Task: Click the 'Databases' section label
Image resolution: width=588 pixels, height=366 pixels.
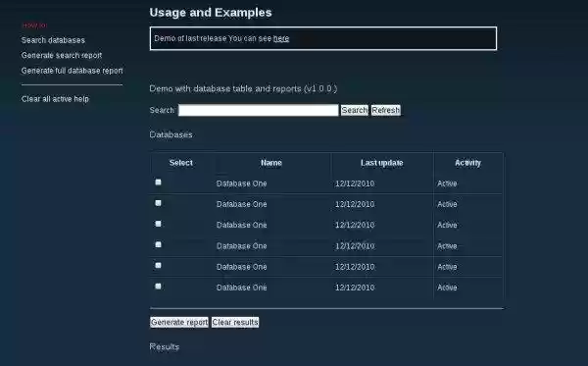Action: (171, 134)
